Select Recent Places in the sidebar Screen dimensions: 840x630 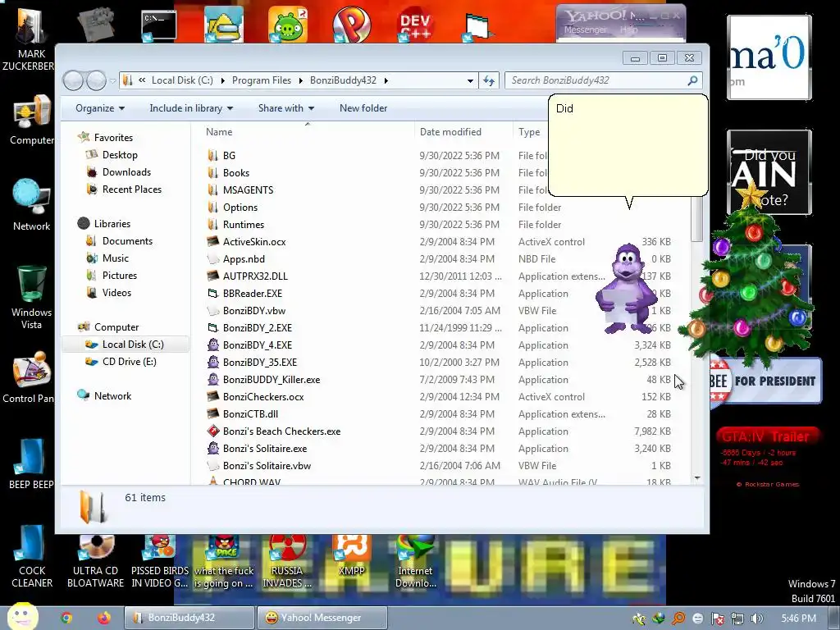(x=132, y=189)
